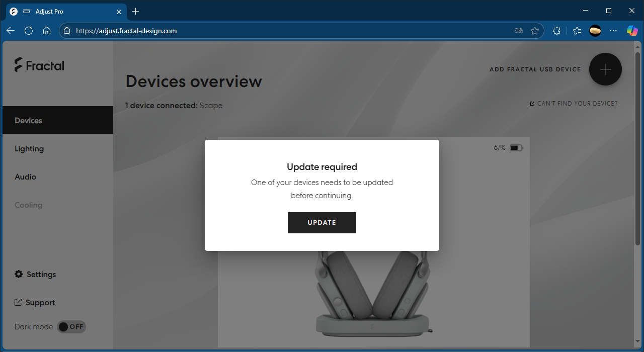This screenshot has width=644, height=352.
Task: Click the read aloud icon in address bar
Action: 519,31
